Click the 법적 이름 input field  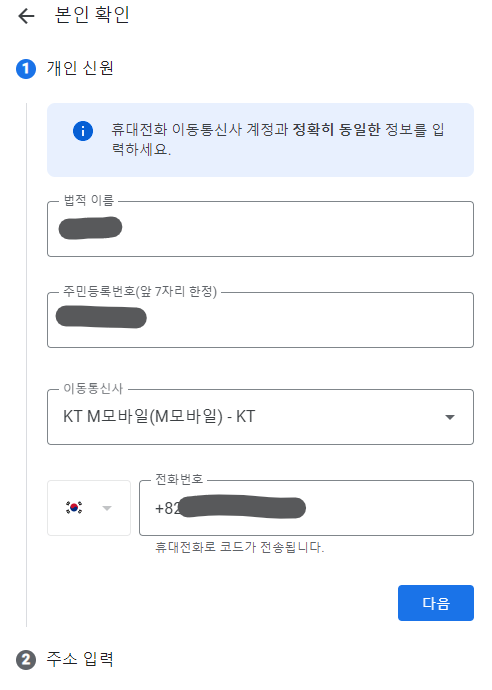pos(261,229)
